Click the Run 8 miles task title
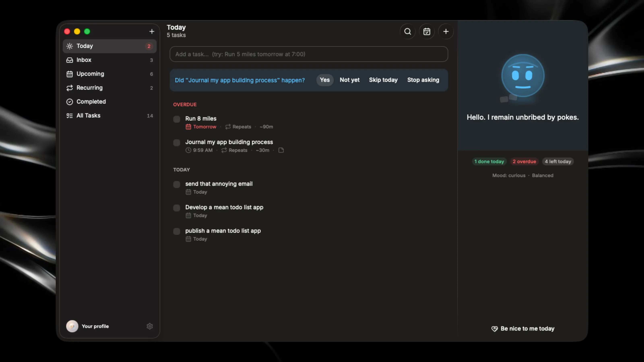The width and height of the screenshot is (644, 362). click(x=201, y=119)
